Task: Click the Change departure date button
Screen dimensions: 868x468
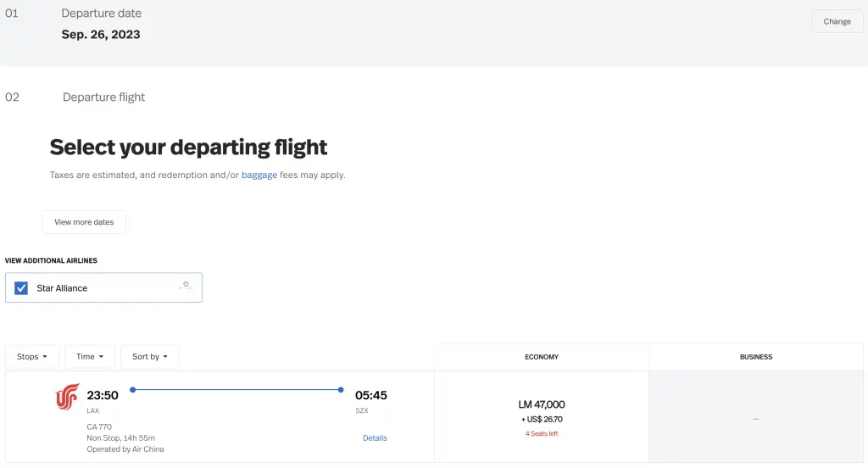Action: click(x=837, y=21)
